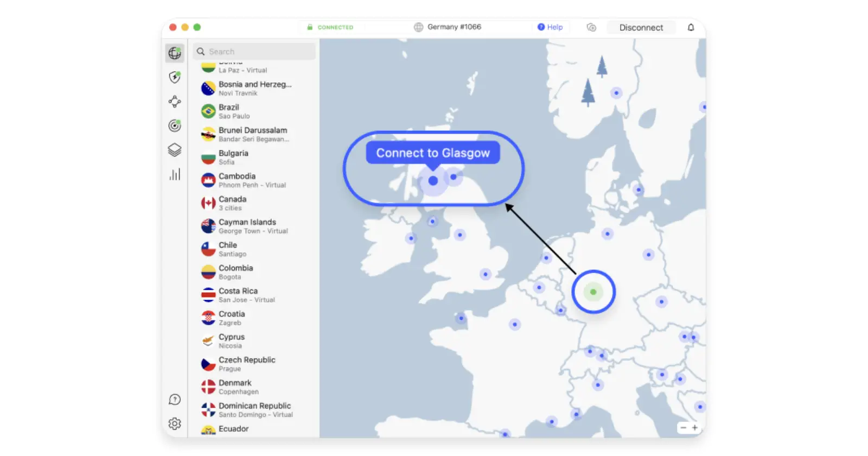Click the Bulgaria flag icon
This screenshot has height=456, width=868.
[x=208, y=157]
